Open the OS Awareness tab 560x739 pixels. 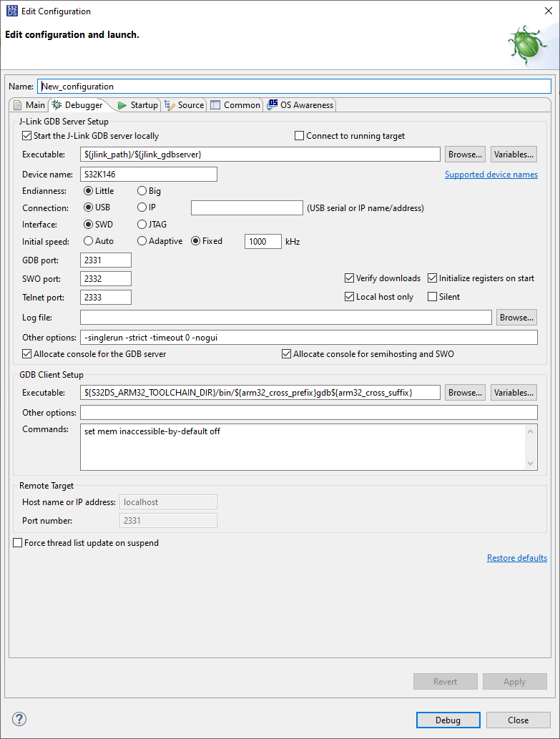coord(300,105)
